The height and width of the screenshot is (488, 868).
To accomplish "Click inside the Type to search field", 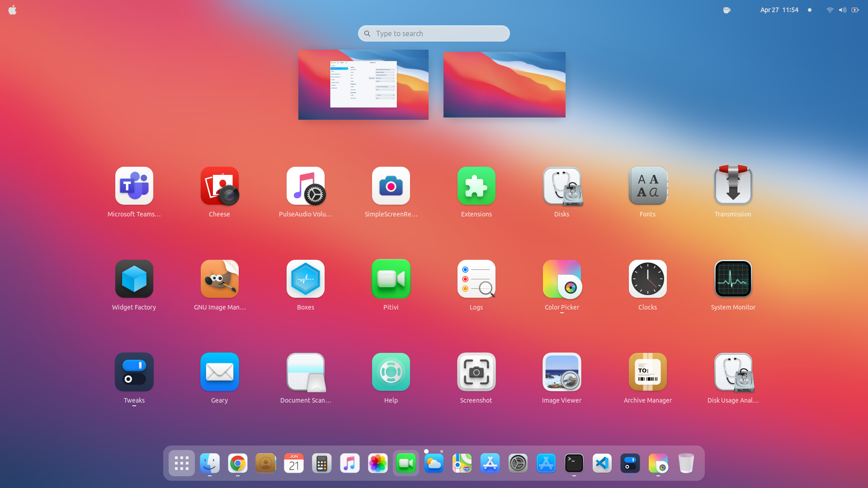I will tap(433, 33).
